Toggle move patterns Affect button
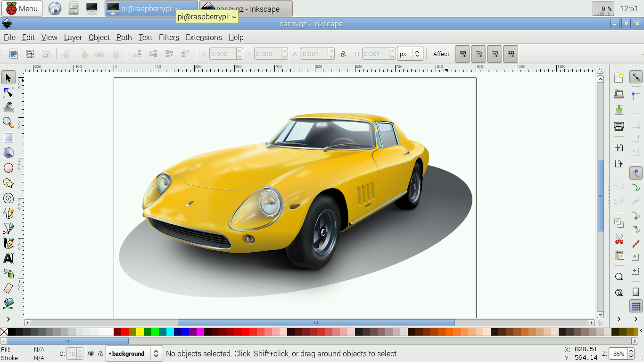Image resolution: width=644 pixels, height=362 pixels. (x=511, y=54)
